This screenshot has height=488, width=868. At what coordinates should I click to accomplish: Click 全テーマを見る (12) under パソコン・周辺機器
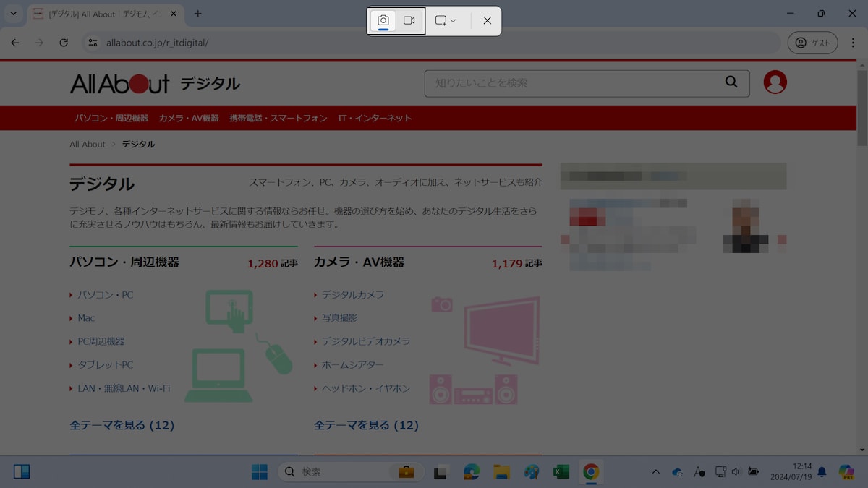tap(122, 425)
